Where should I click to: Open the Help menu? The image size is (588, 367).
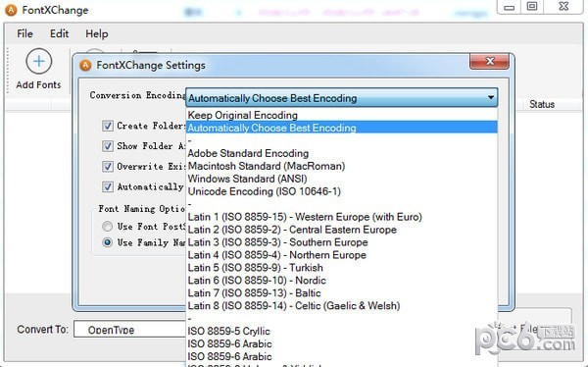[x=97, y=33]
